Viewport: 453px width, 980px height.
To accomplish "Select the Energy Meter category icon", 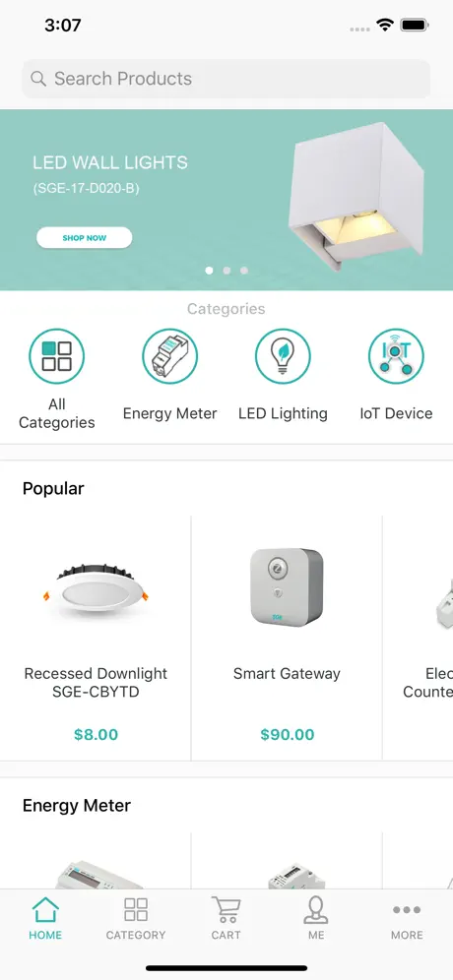I will click(170, 356).
